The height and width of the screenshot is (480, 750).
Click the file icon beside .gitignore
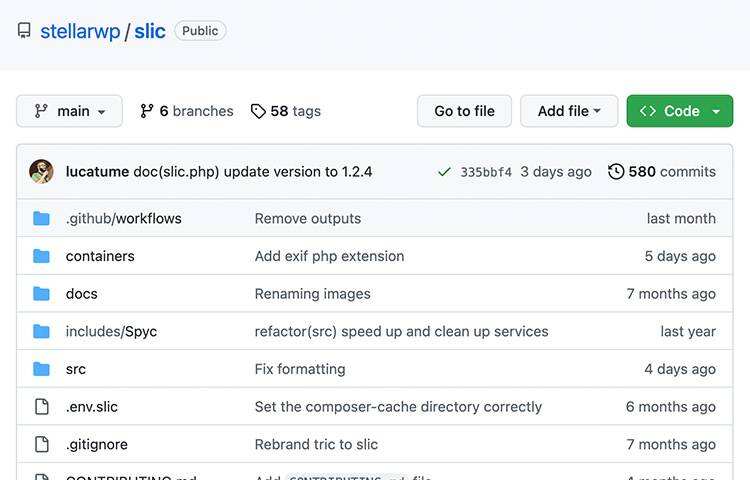[x=41, y=444]
